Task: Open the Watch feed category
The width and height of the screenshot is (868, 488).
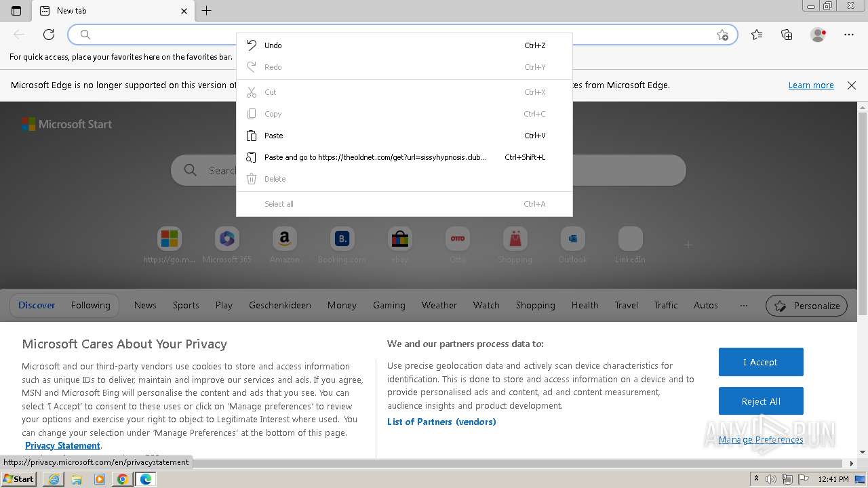Action: (486, 306)
